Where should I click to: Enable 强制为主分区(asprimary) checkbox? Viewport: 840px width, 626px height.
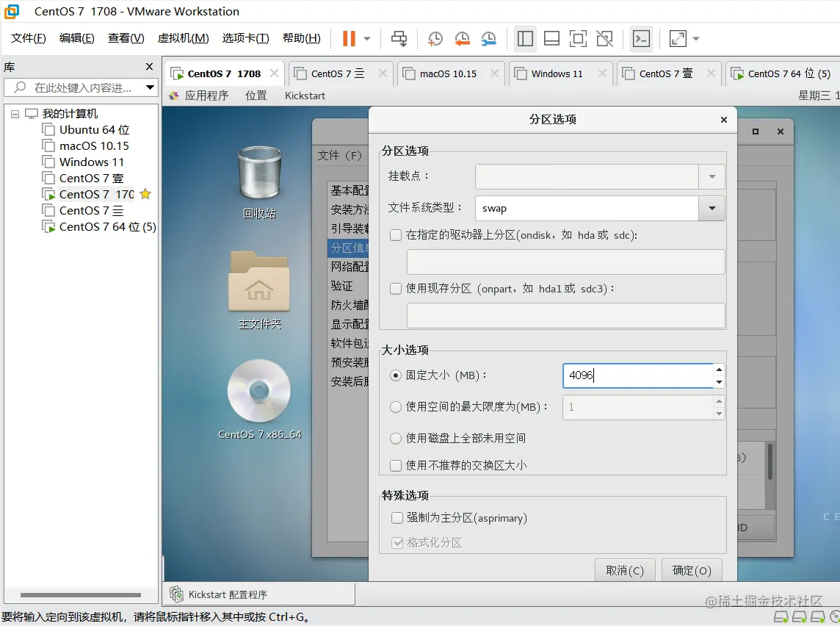click(x=397, y=518)
